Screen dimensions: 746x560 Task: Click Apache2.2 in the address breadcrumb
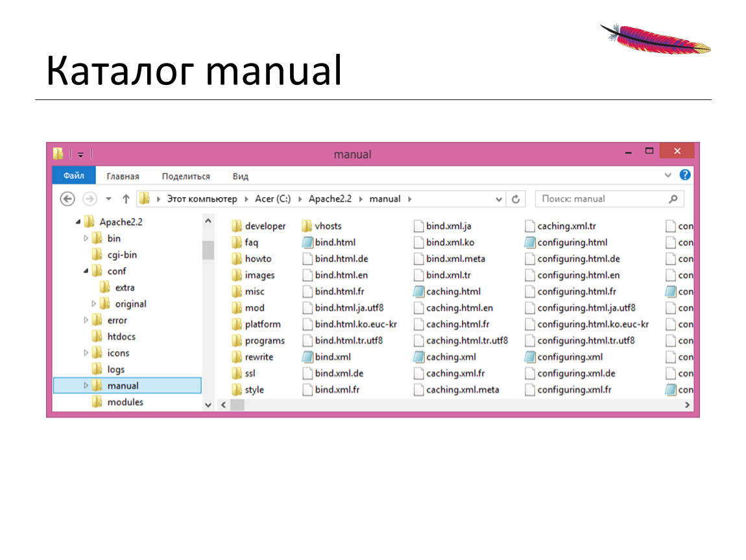[330, 199]
